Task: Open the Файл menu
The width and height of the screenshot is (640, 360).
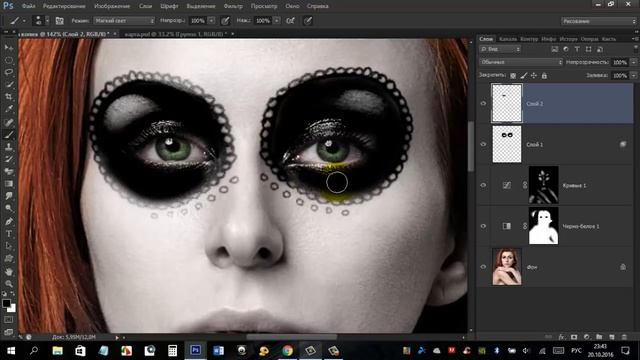Action: [x=28, y=6]
